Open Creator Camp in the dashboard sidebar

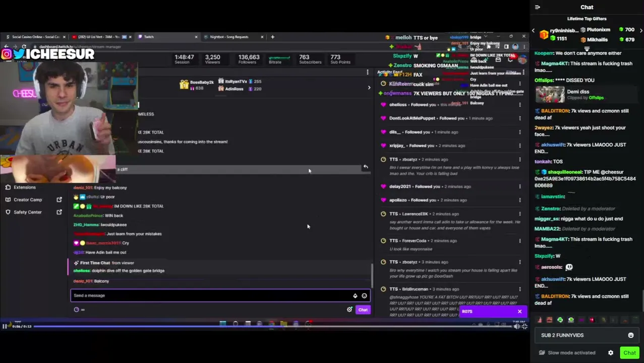point(28,200)
